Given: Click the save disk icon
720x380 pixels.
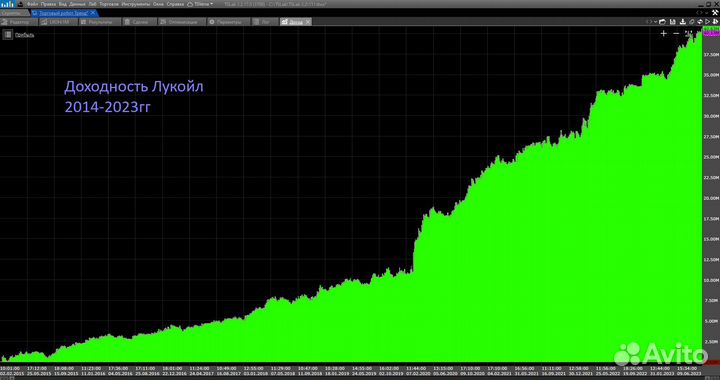Looking at the screenshot, I should point(673,22).
